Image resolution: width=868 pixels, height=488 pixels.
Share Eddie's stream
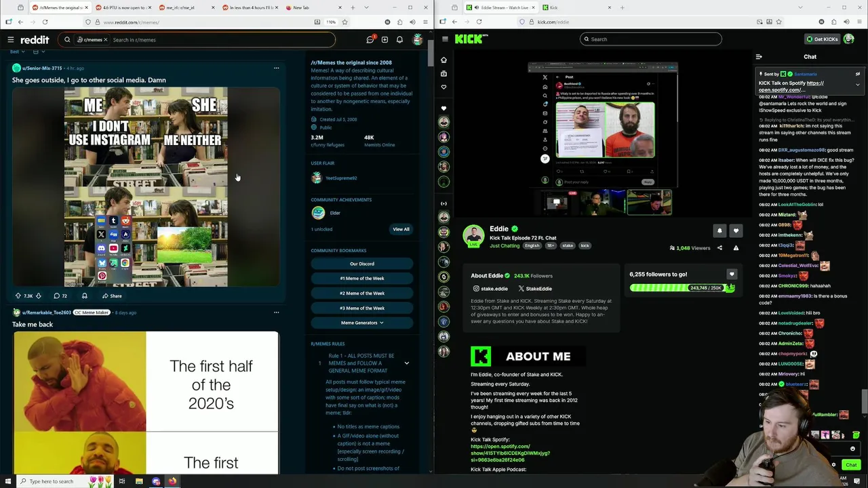719,248
